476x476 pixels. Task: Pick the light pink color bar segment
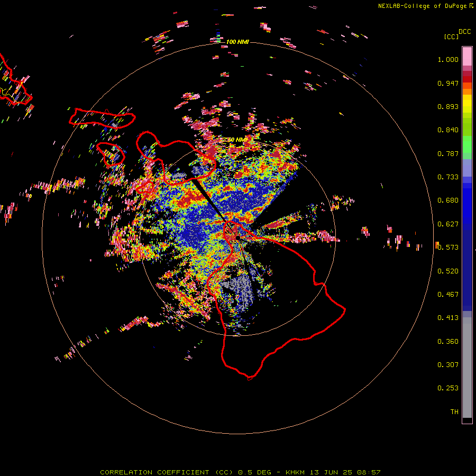(x=467, y=56)
